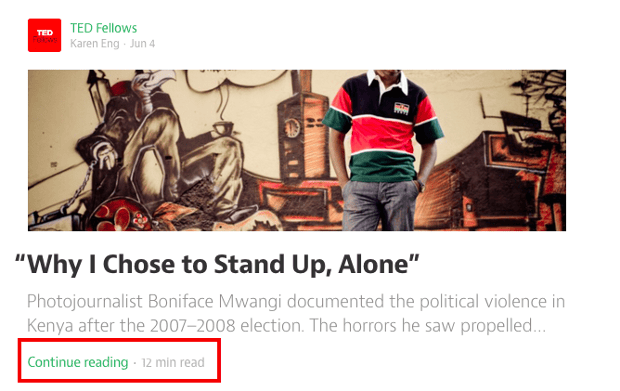Open the article's header photo
The height and width of the screenshot is (391, 620).
click(x=297, y=150)
